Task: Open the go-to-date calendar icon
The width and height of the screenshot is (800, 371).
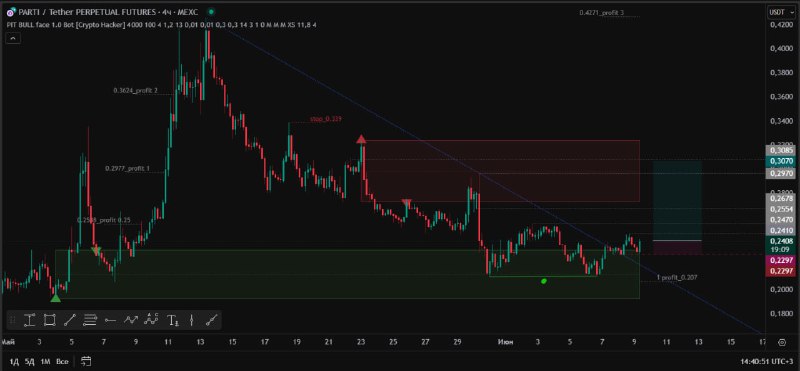Action: pyautogui.click(x=86, y=361)
